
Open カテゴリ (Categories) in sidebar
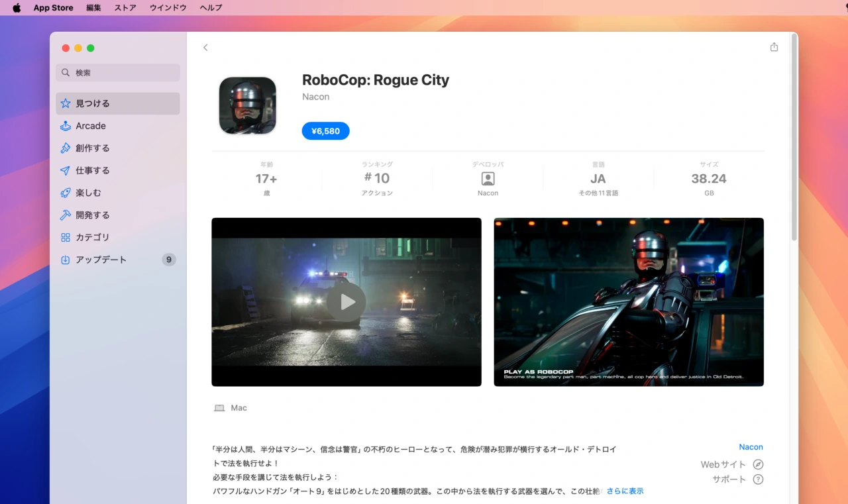tap(92, 237)
